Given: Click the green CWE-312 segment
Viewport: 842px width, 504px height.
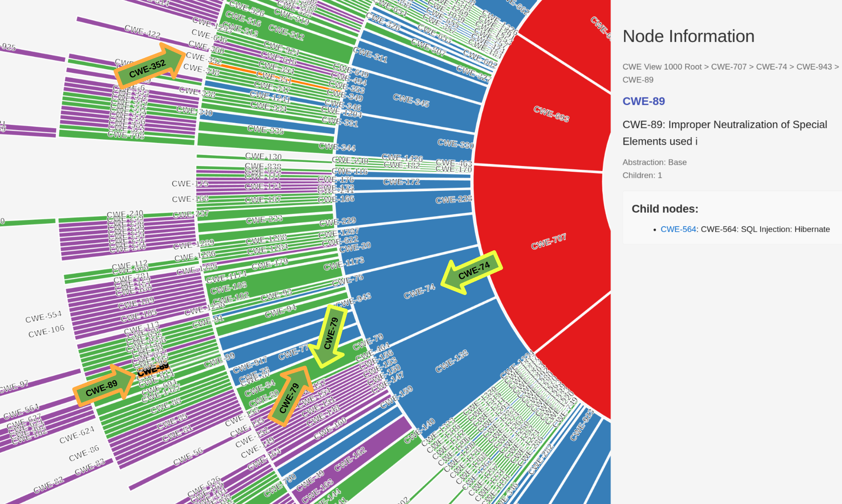Looking at the screenshot, I should pos(286,32).
